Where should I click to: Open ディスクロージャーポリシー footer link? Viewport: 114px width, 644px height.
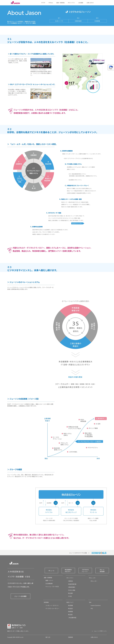[x=52, y=608]
